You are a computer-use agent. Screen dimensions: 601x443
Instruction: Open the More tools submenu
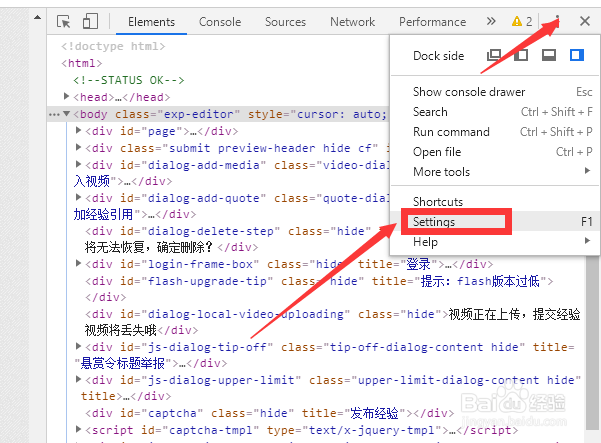(495, 172)
